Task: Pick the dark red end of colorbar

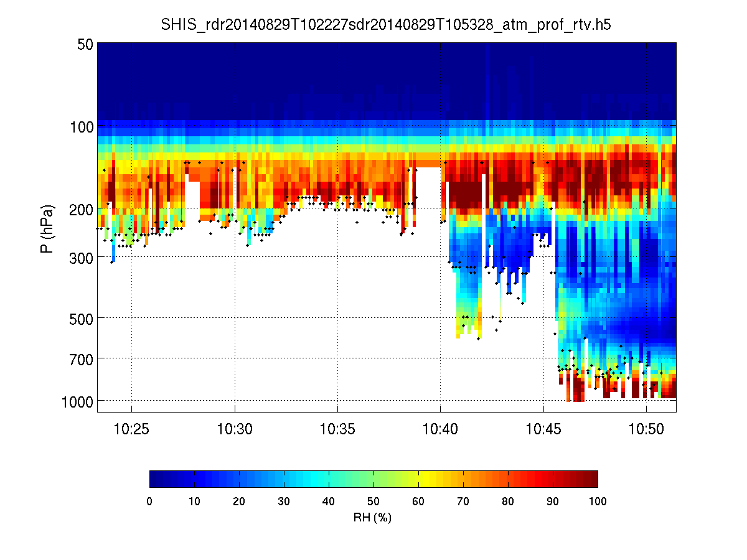Action: pos(593,478)
